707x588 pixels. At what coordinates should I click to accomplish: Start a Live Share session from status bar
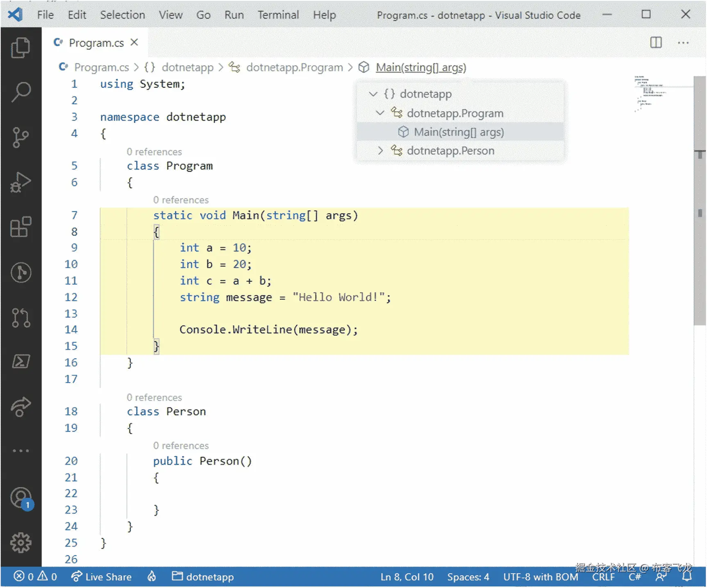click(x=102, y=577)
